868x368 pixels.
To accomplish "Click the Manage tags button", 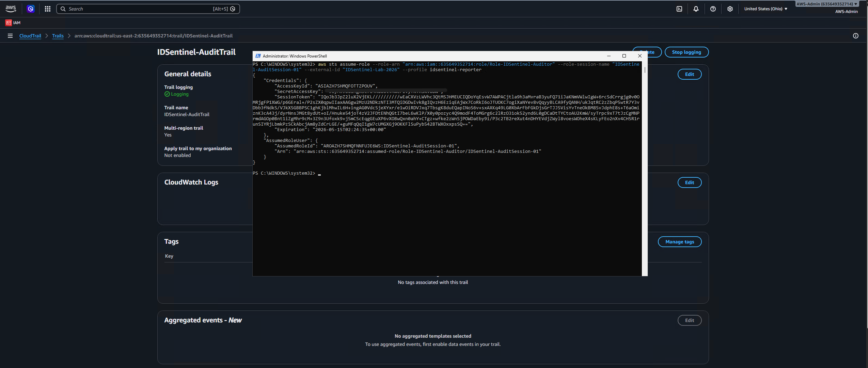I will (x=680, y=242).
